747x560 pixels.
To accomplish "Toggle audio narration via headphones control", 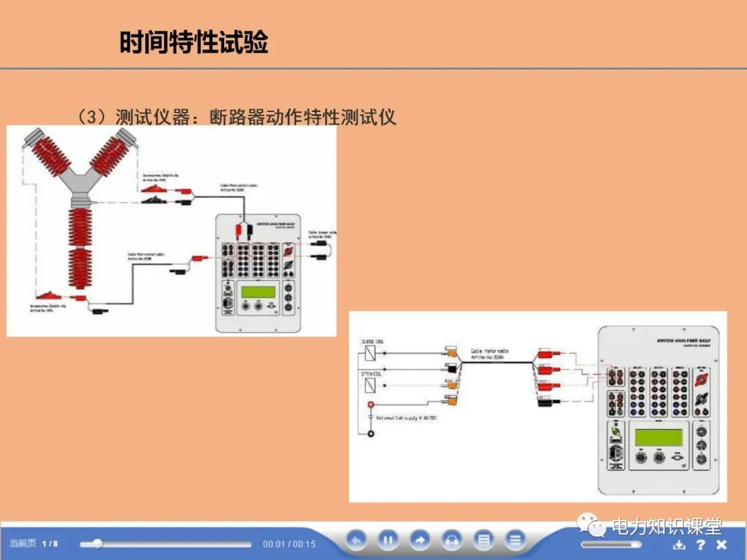I will 452,541.
